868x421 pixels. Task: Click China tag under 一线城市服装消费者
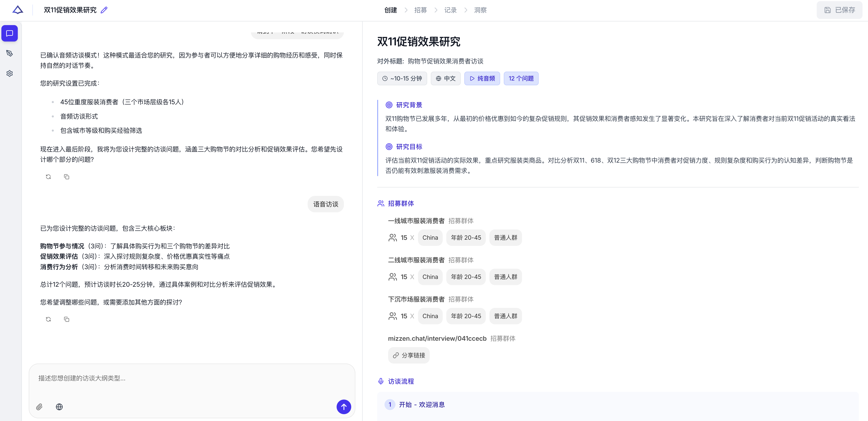(x=430, y=238)
